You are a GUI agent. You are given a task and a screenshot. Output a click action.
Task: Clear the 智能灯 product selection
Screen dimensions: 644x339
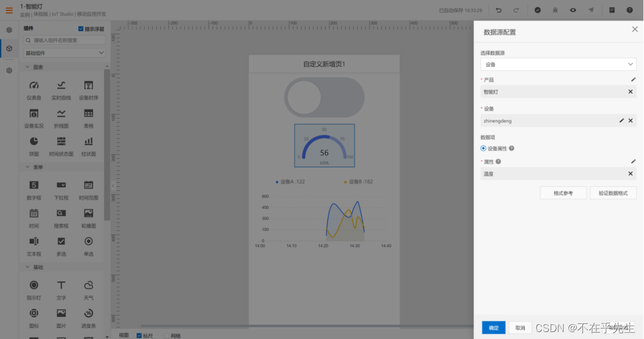tap(631, 92)
